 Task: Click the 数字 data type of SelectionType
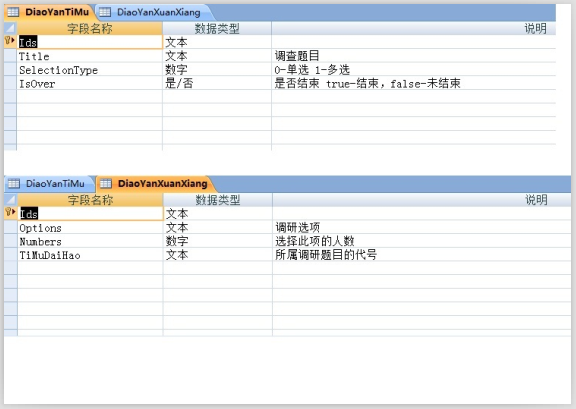pyautogui.click(x=217, y=69)
